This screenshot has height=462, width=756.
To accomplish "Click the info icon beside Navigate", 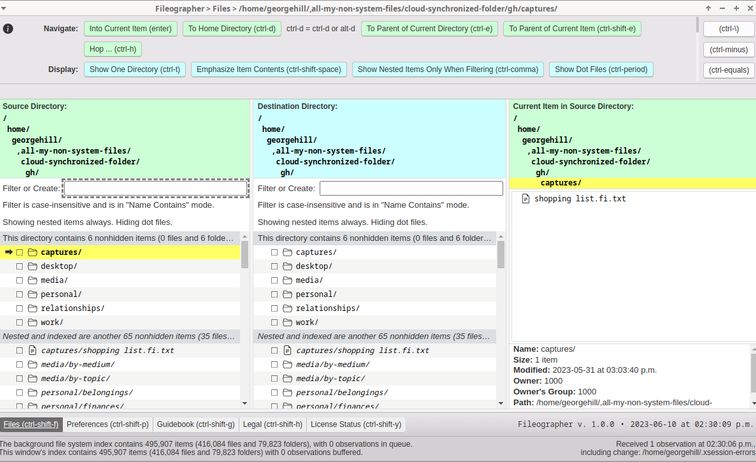I will 9,29.
